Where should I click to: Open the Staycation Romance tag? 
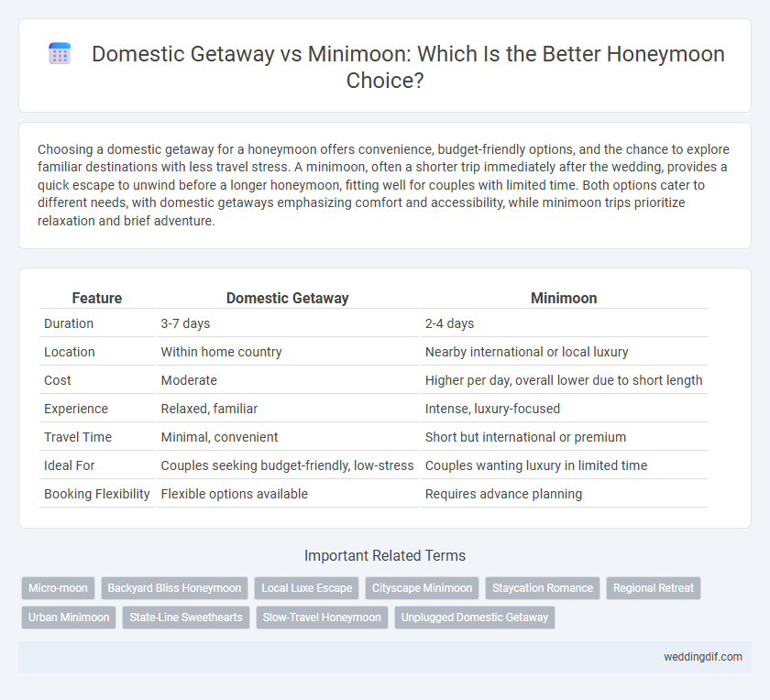(x=543, y=588)
